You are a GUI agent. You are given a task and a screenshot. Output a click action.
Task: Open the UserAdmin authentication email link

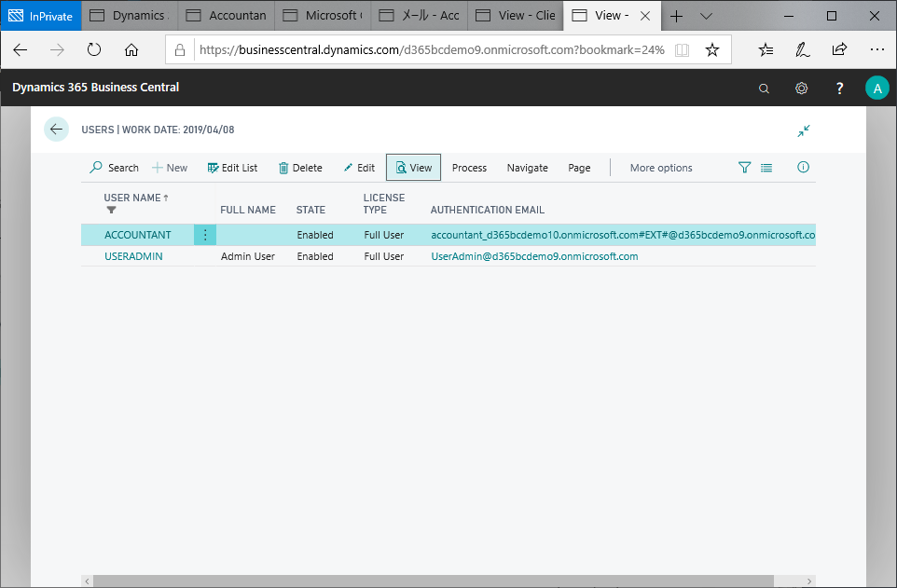click(534, 256)
